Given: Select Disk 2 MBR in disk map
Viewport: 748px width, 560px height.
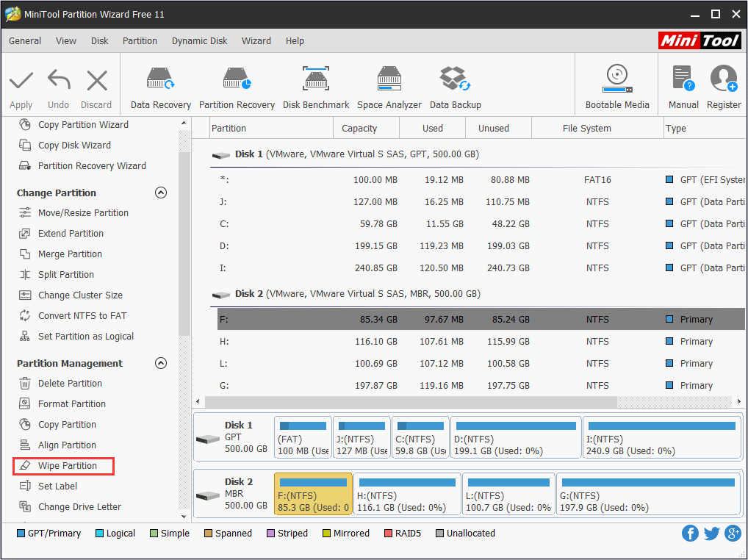Looking at the screenshot, I should tap(232, 494).
